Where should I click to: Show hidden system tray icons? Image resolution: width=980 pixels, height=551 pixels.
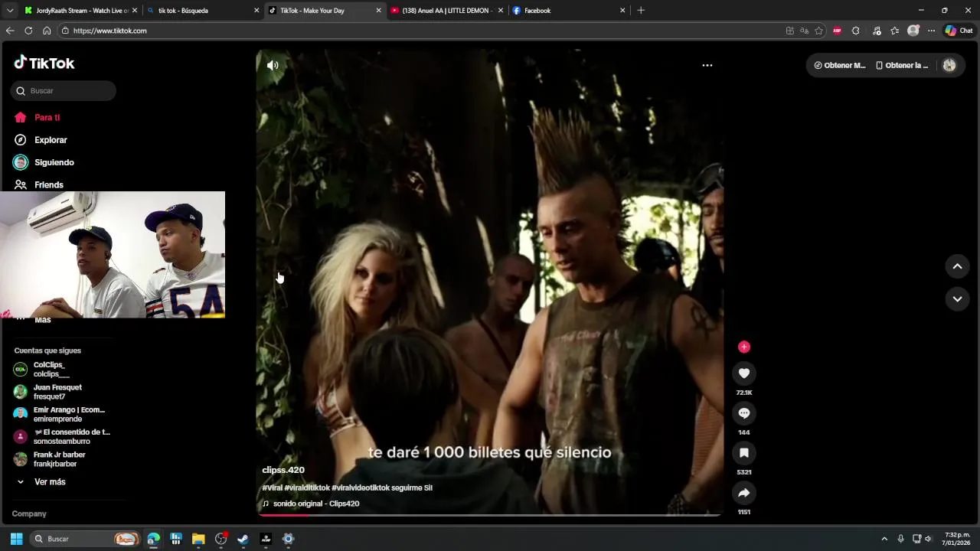pyautogui.click(x=884, y=539)
